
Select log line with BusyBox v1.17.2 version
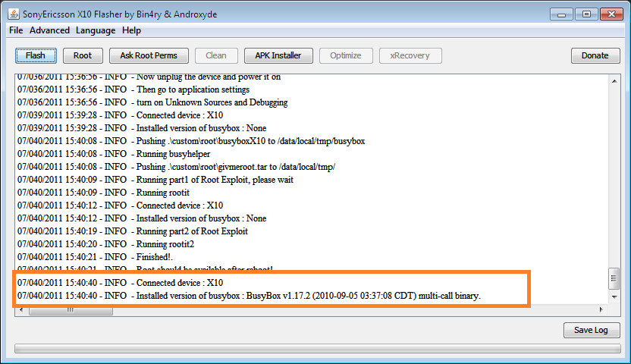click(249, 296)
